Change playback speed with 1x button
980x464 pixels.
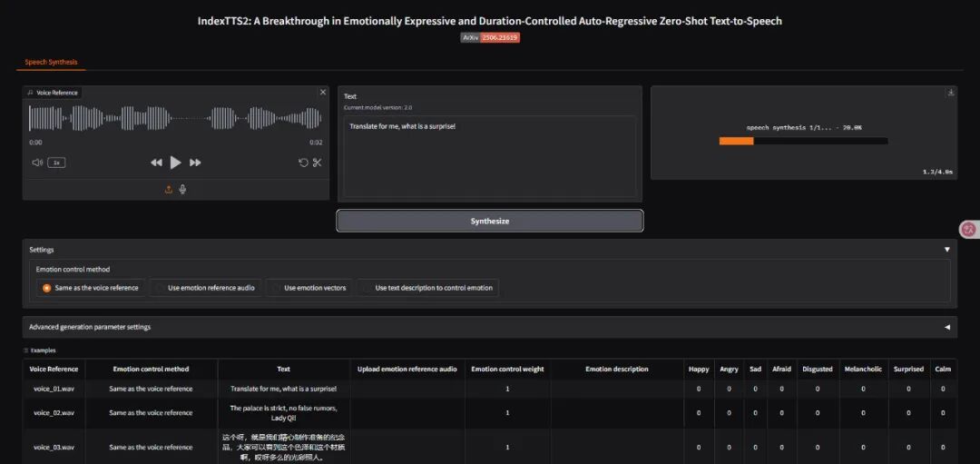pyautogui.click(x=56, y=163)
